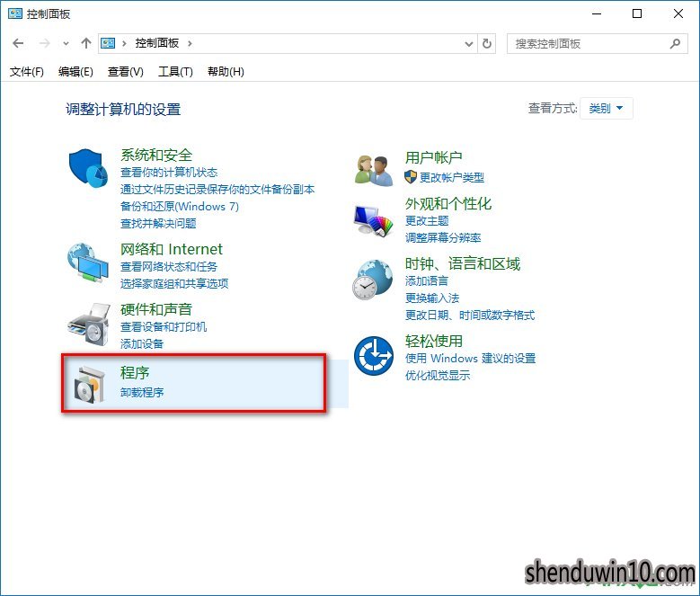
Task: Open the 轻松使用 heading link
Action: (x=433, y=342)
